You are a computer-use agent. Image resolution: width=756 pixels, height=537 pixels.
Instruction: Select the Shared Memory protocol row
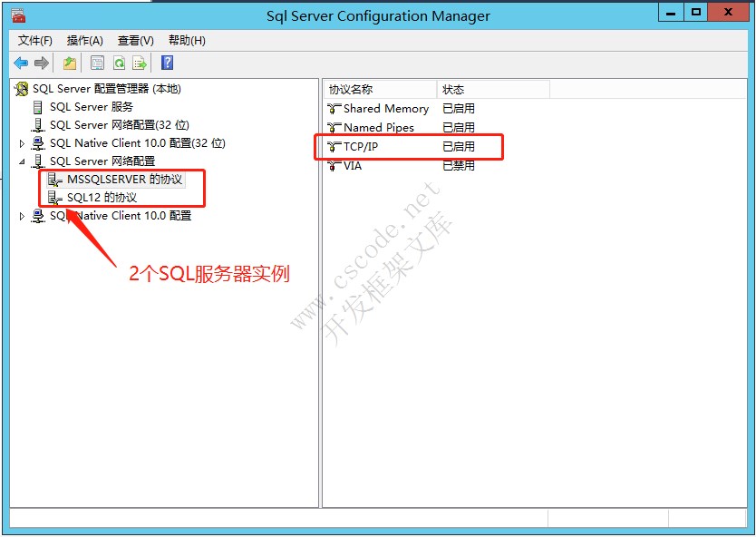(402, 109)
